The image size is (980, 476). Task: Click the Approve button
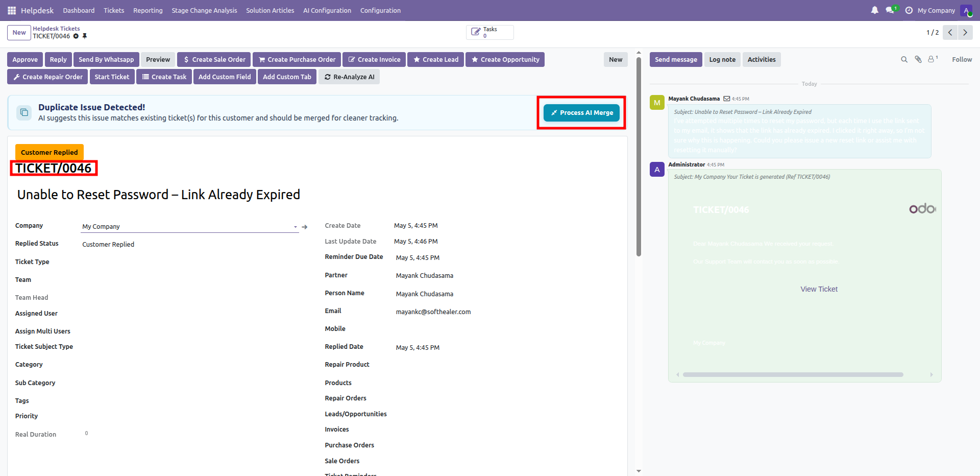click(25, 60)
